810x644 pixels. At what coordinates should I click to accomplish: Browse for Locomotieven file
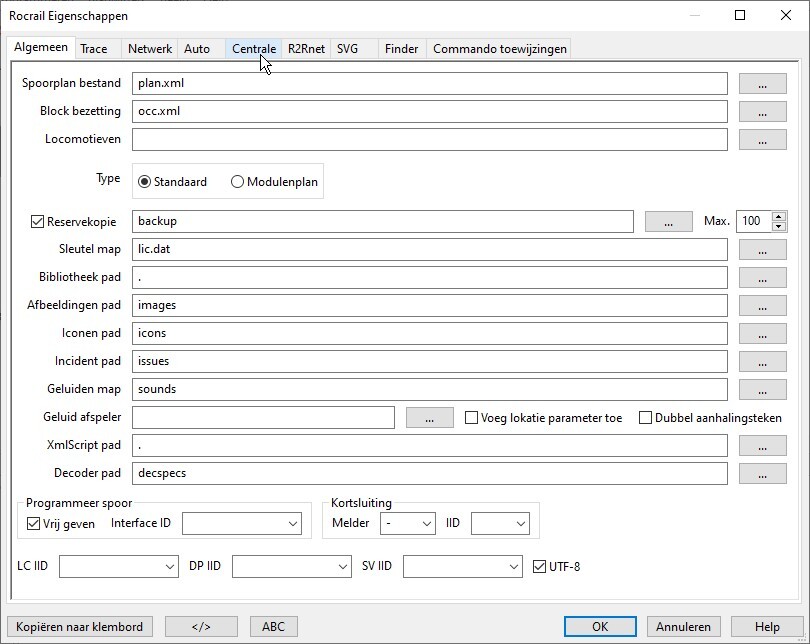(762, 139)
